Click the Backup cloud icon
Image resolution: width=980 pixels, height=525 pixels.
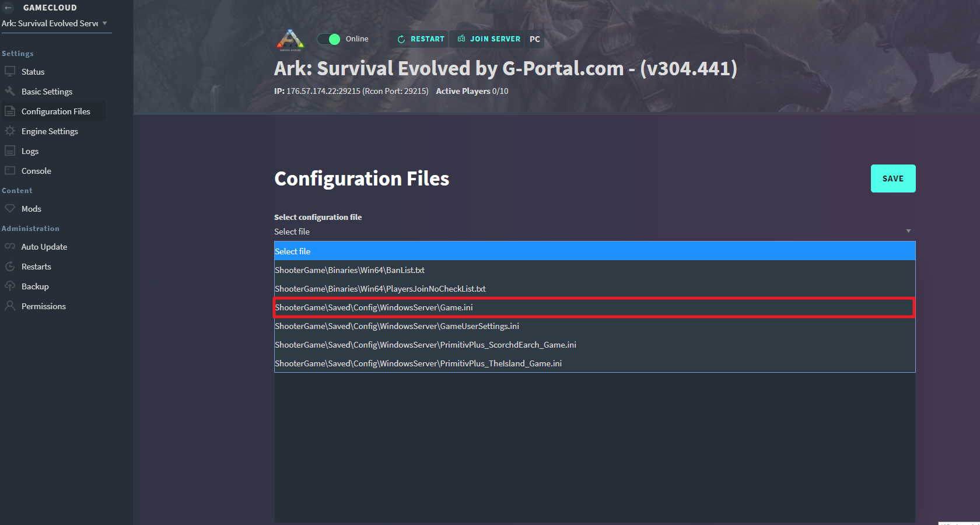pos(10,286)
